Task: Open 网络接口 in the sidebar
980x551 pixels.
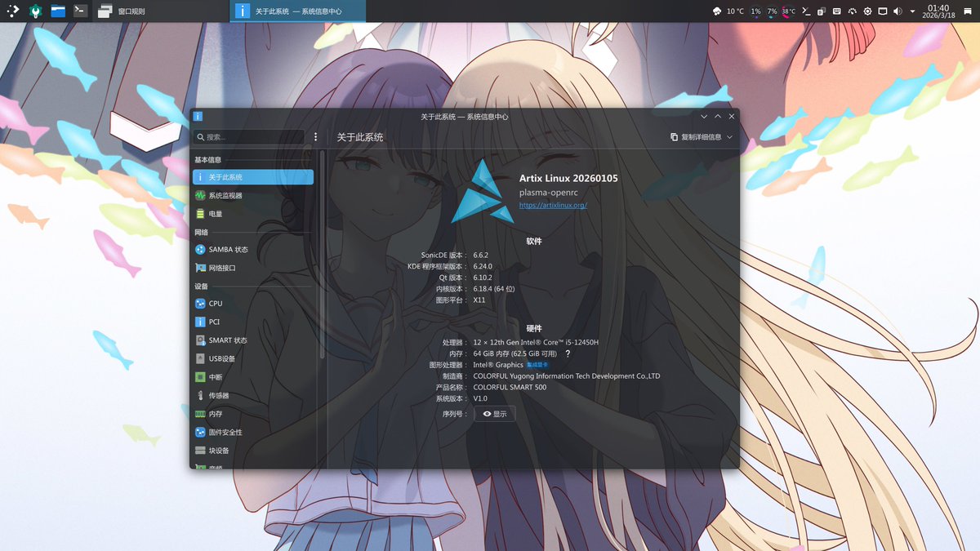Action: [x=253, y=268]
